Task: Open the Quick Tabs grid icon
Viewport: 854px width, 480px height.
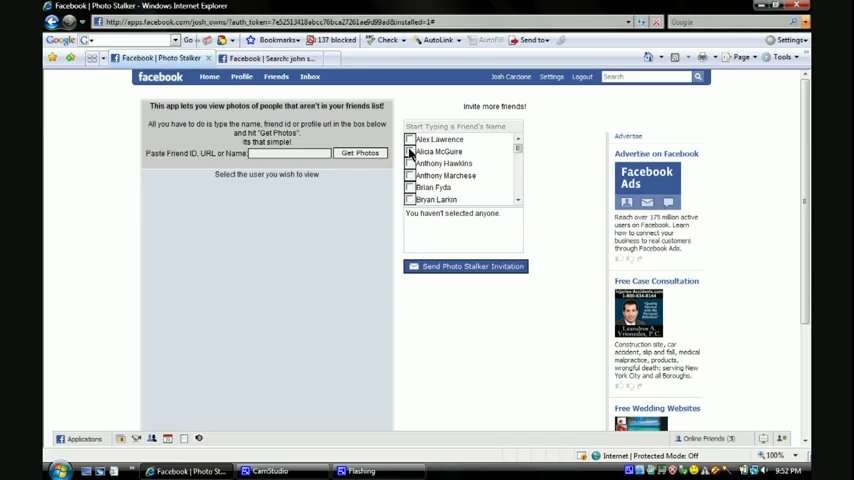Action: pos(92,58)
